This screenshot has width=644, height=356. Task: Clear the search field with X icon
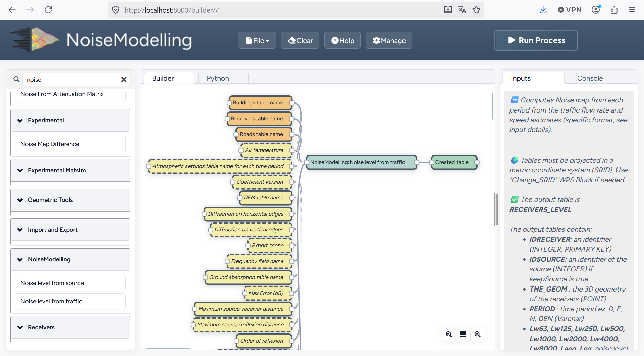tap(124, 80)
